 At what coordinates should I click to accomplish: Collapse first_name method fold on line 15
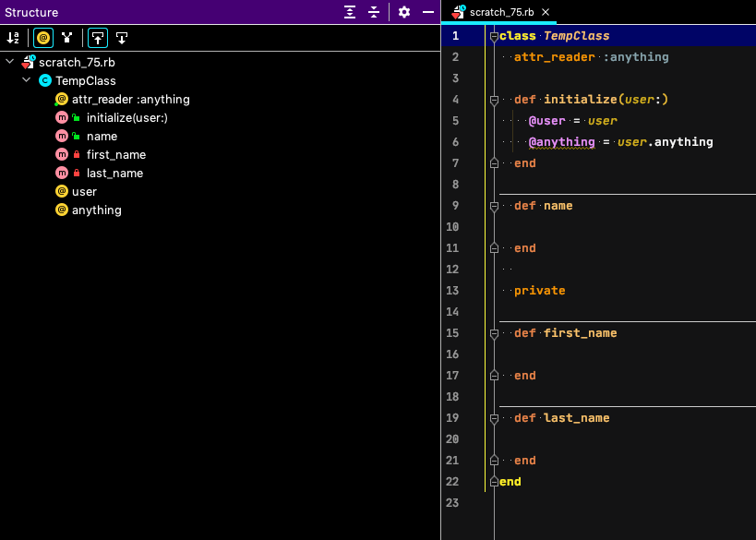point(494,333)
